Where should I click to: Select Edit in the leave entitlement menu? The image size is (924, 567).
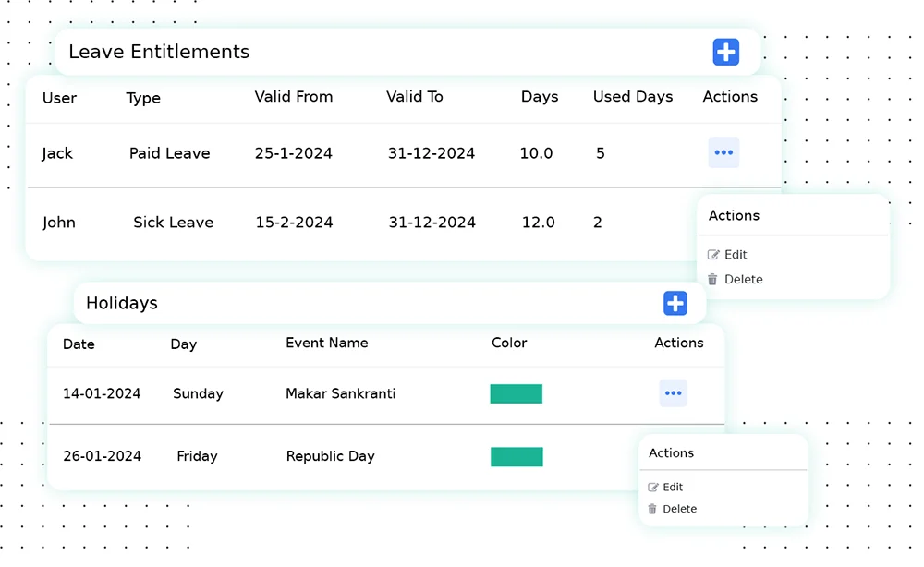pyautogui.click(x=736, y=255)
